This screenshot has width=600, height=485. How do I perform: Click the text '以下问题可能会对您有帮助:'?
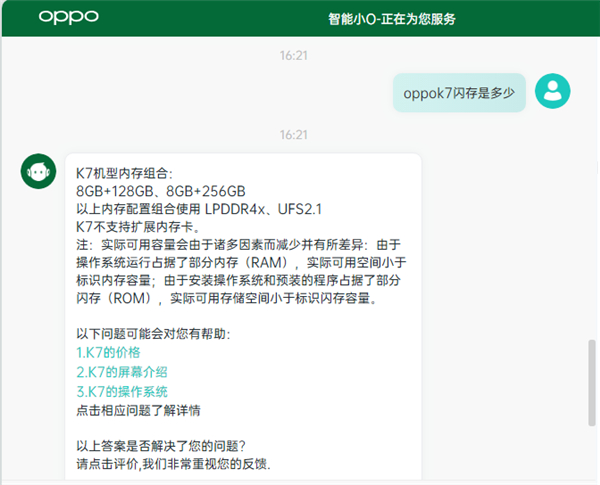(x=153, y=334)
